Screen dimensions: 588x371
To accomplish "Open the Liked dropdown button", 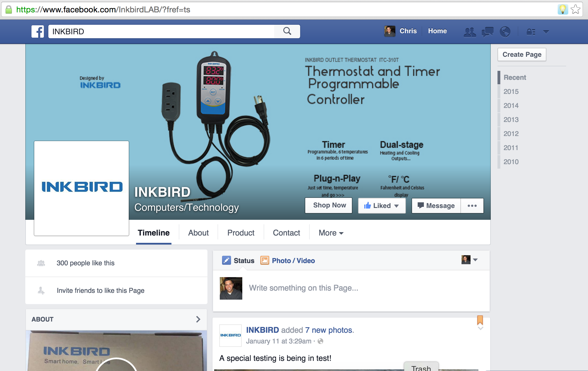I will coord(382,206).
